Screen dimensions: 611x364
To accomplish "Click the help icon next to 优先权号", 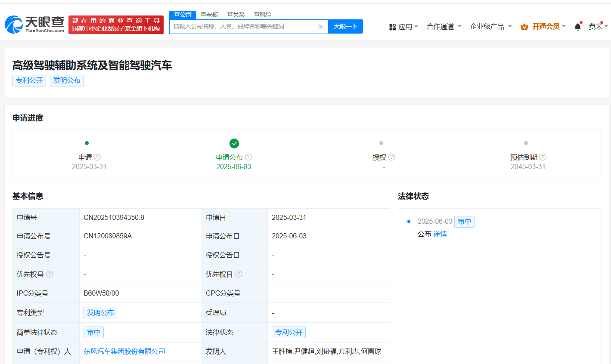I will pos(50,274).
